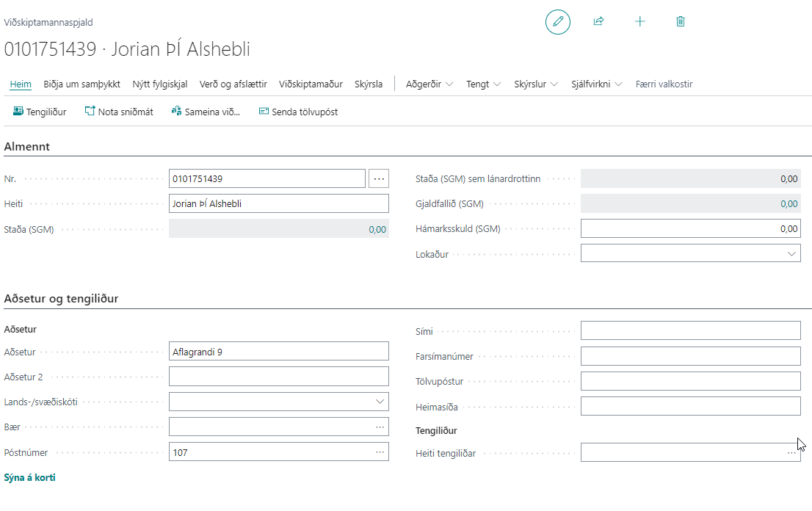Click the share icon at top
This screenshot has width=812, height=511.
598,22
